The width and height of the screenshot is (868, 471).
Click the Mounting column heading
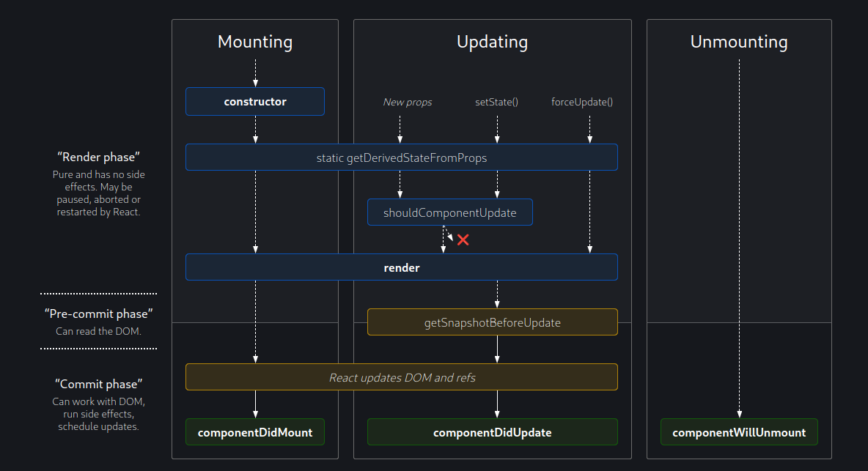click(x=255, y=42)
